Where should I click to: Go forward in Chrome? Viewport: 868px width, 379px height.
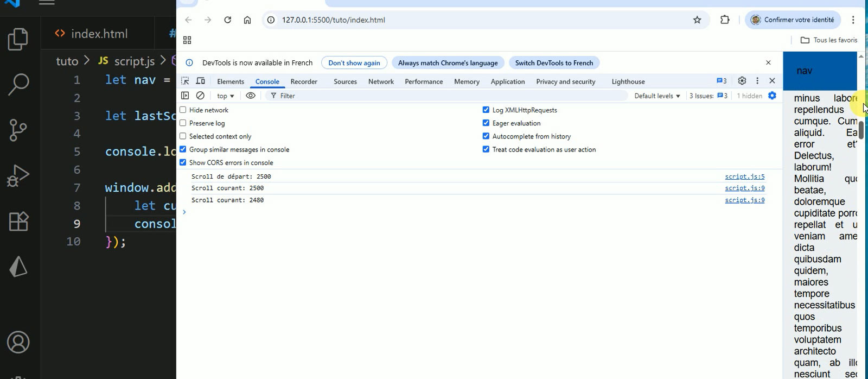(208, 20)
